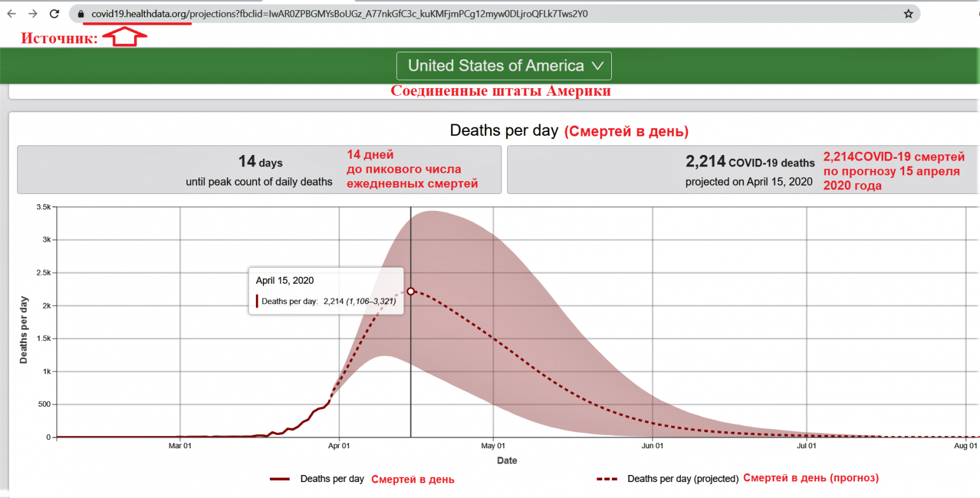
Task: Toggle the solid 'Deaths per day' legend entry
Action: [x=316, y=478]
